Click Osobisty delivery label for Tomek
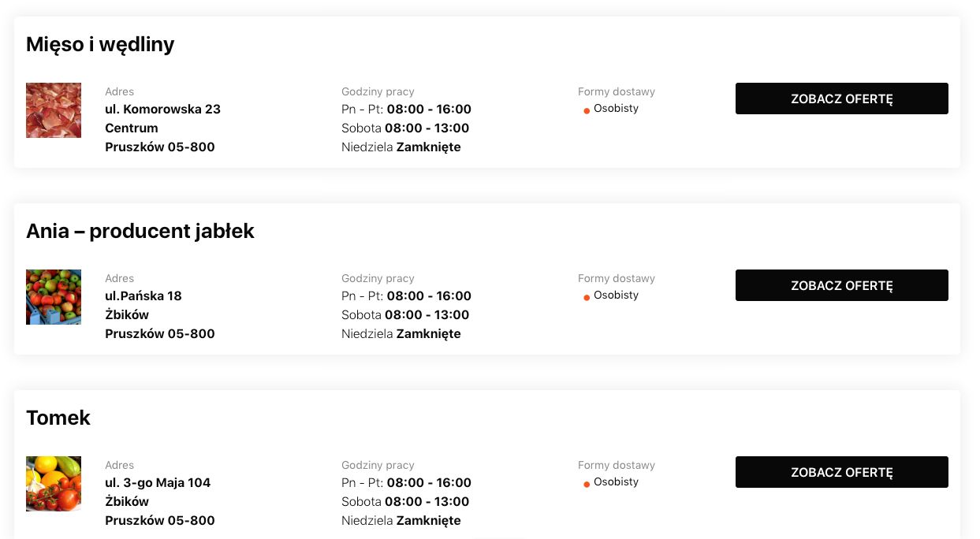The width and height of the screenshot is (980, 539). [616, 481]
